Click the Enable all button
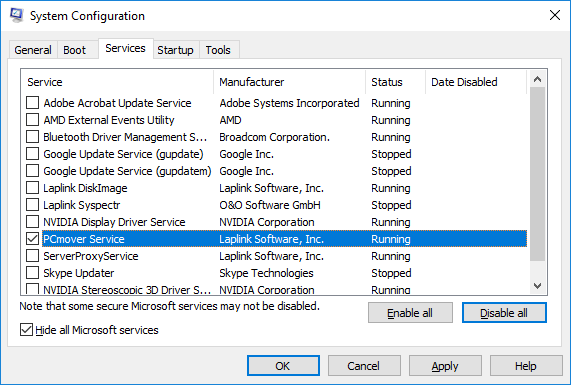 click(x=410, y=313)
